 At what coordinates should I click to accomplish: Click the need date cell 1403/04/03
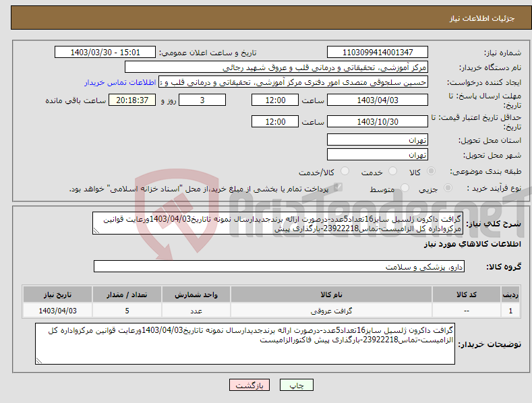click(x=58, y=311)
